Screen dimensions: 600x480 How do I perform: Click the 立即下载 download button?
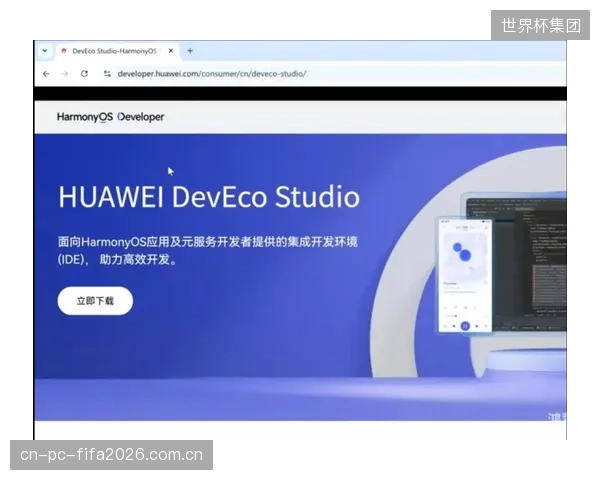(95, 301)
